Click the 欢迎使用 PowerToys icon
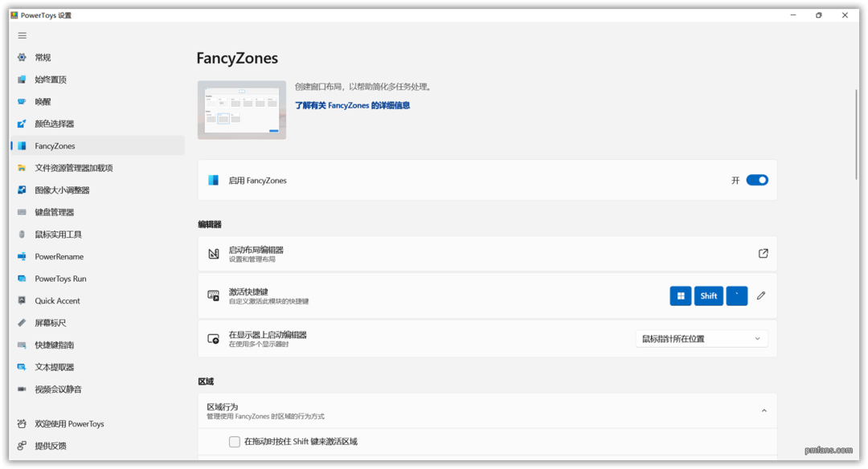This screenshot has height=469, width=868. [22, 424]
